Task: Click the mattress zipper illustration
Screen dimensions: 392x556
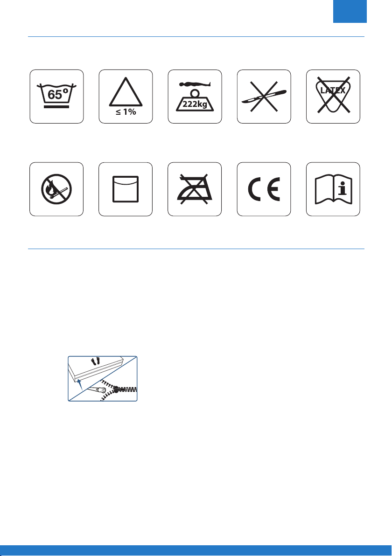Action: [103, 379]
